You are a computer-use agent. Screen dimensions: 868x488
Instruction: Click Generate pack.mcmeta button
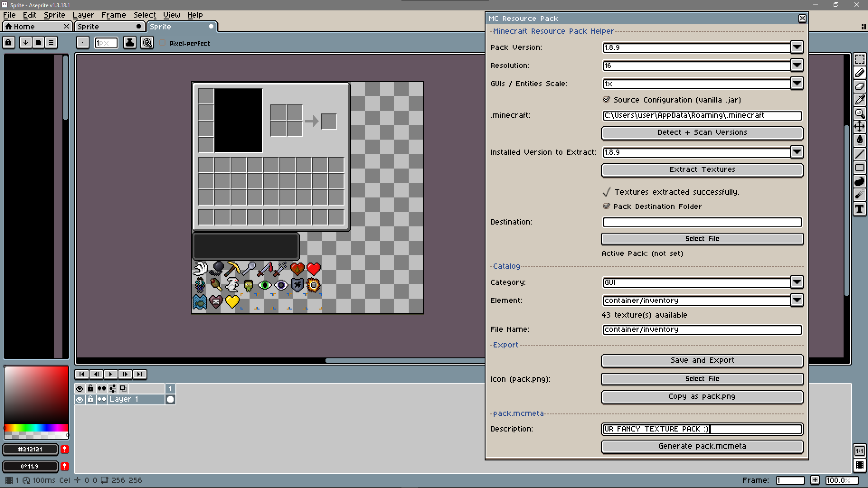click(702, 446)
